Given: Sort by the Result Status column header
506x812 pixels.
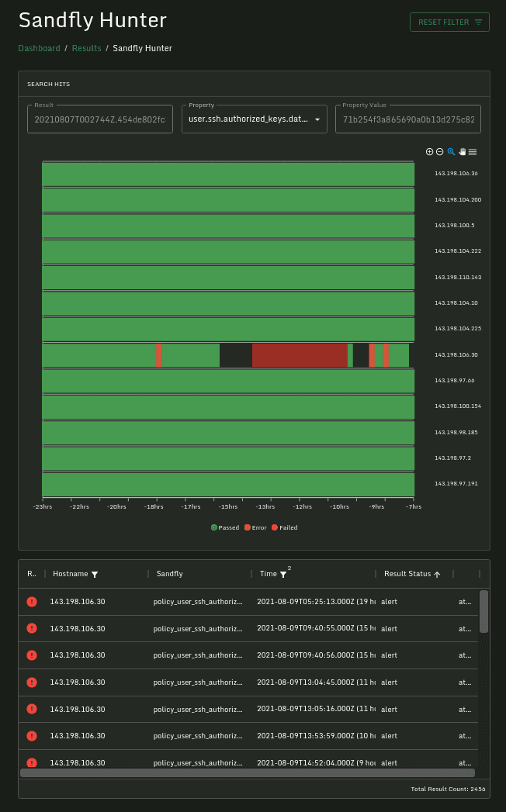Looking at the screenshot, I should (407, 574).
